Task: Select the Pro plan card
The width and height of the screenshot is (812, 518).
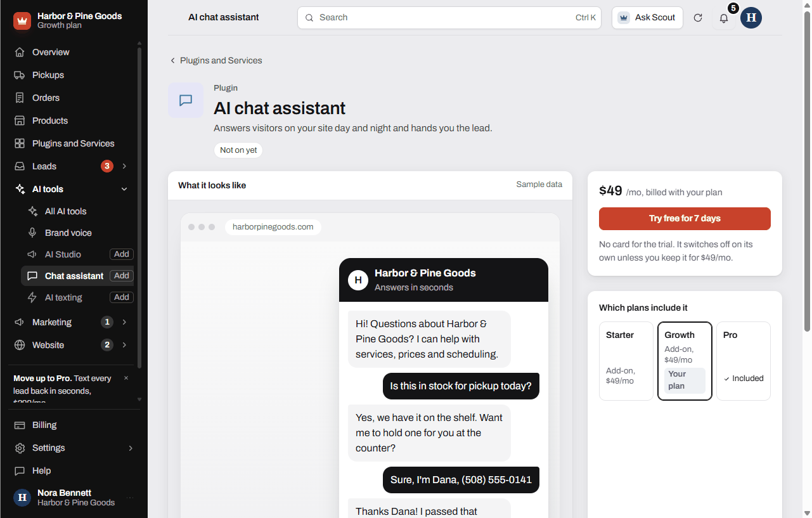Action: (x=744, y=361)
